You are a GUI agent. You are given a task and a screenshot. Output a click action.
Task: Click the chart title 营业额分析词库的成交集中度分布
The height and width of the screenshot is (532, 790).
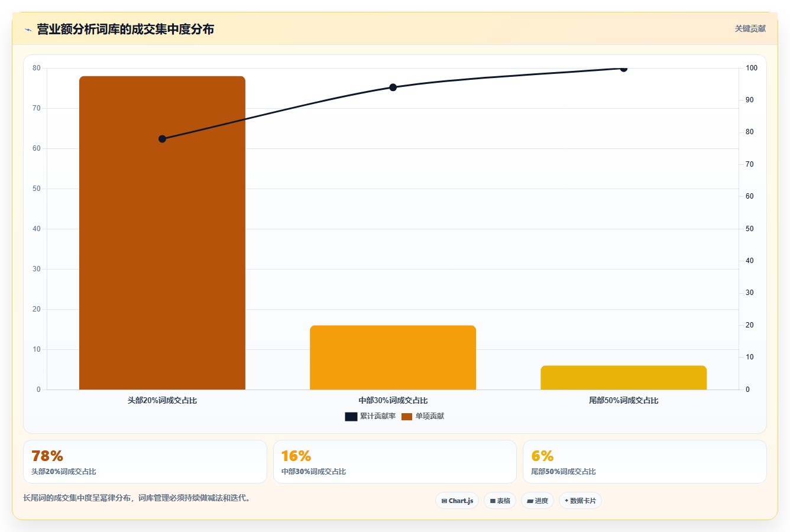coord(125,30)
